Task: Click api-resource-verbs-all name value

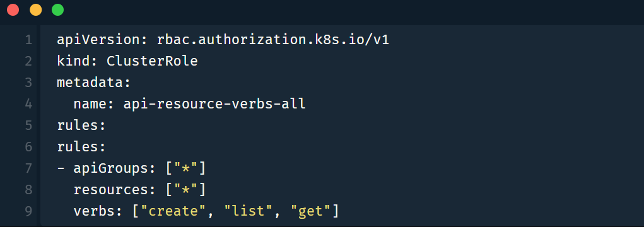Action: tap(214, 104)
